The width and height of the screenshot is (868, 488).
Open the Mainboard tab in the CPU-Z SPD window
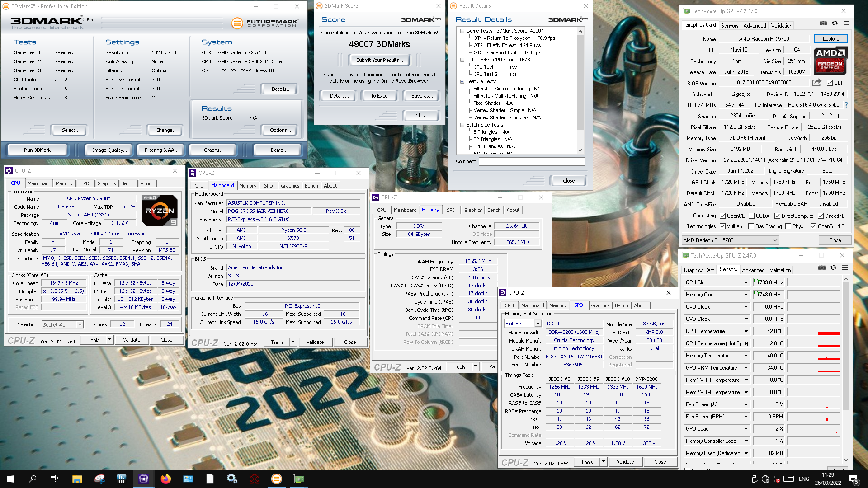pos(533,305)
